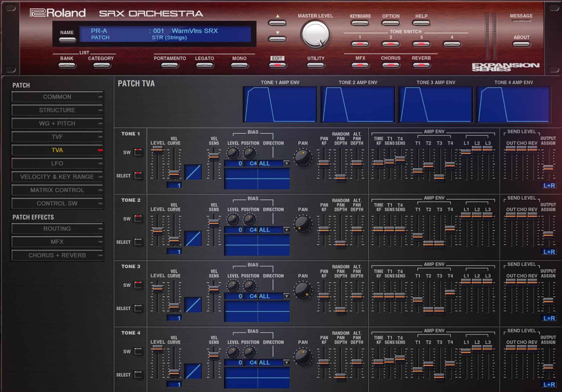Click the Tone 2 velocity curve graph icon
The image size is (562, 392).
[193, 239]
